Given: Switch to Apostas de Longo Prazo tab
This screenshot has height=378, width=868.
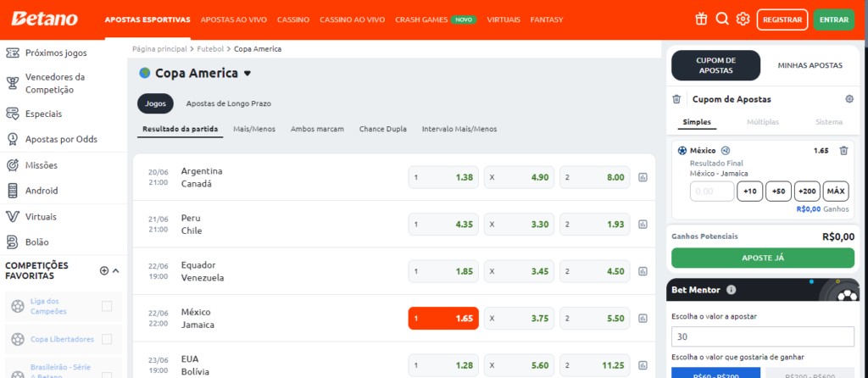Looking at the screenshot, I should [229, 103].
